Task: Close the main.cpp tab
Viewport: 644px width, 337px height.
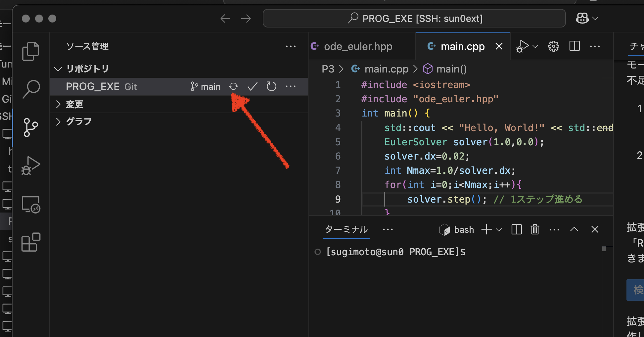Action: coord(499,46)
